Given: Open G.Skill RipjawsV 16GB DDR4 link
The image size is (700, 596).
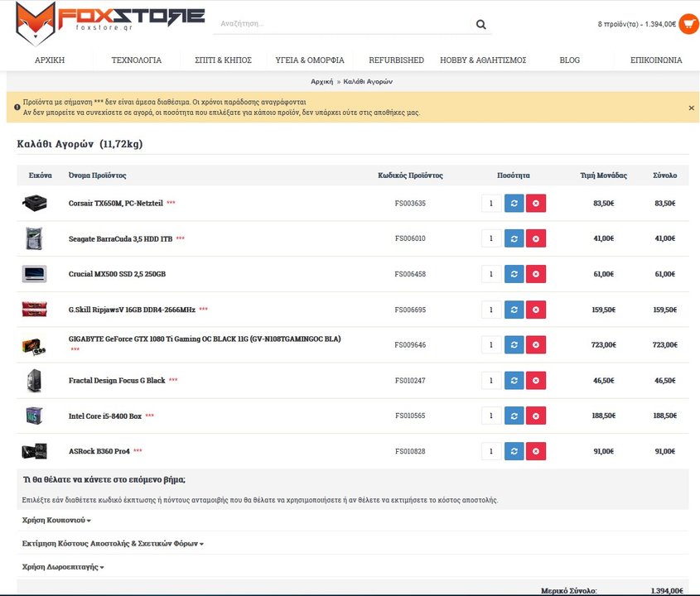Looking at the screenshot, I should tap(132, 310).
